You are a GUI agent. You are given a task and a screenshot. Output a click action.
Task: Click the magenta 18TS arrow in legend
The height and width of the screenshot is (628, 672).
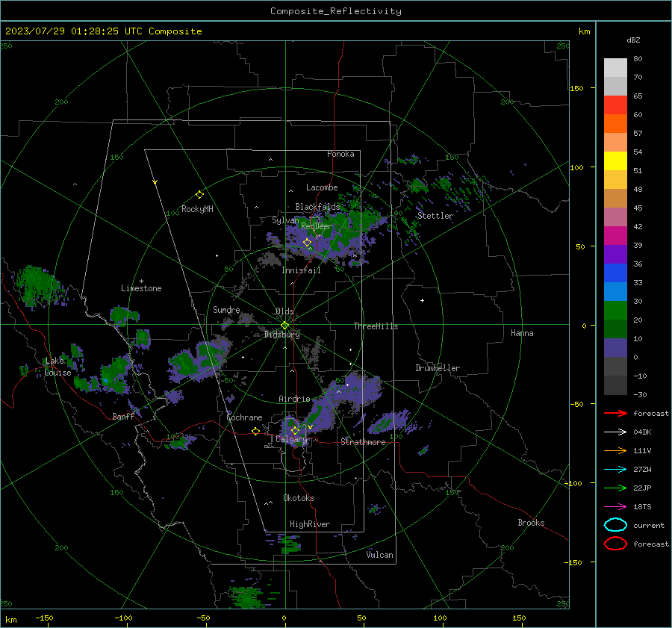[x=615, y=506]
